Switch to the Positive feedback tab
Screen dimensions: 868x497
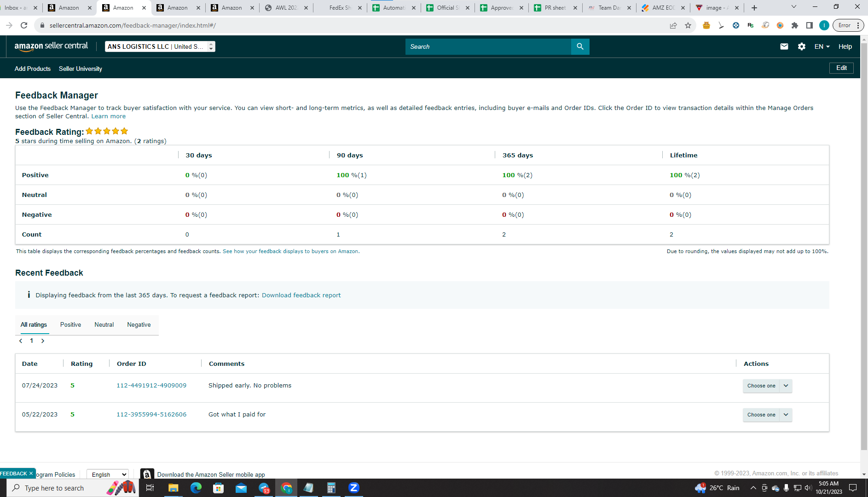(x=70, y=325)
